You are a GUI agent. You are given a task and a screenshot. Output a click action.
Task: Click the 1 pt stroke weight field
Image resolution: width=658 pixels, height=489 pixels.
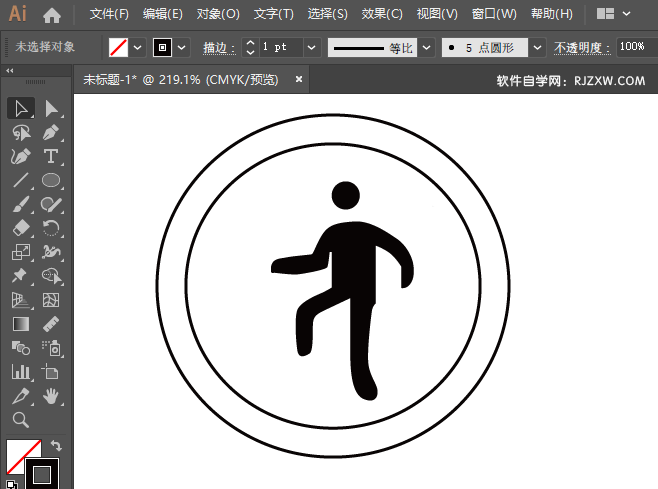[281, 47]
